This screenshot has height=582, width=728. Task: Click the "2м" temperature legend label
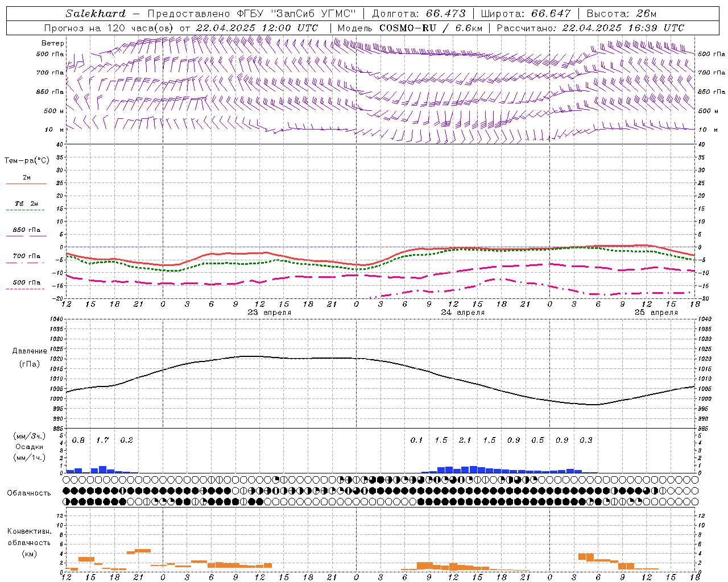27,178
